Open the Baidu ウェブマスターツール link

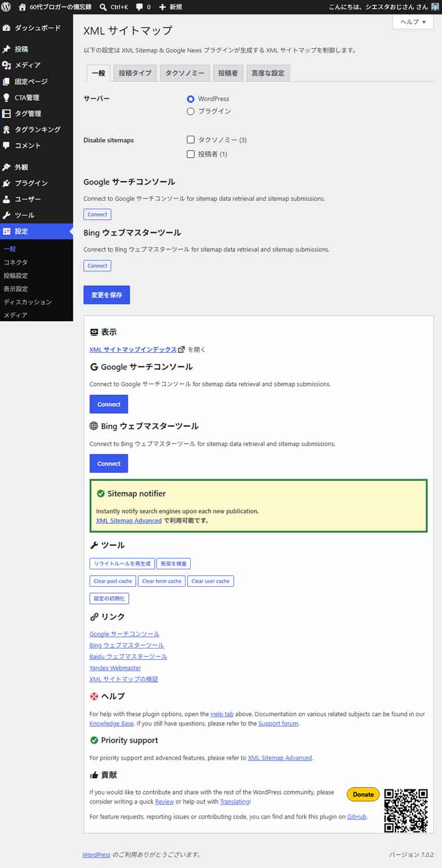coord(129,657)
